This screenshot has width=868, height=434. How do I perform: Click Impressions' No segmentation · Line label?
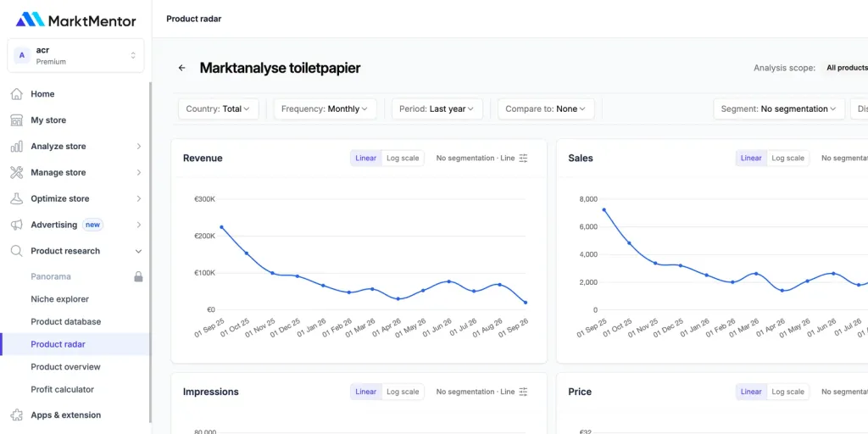click(x=476, y=392)
